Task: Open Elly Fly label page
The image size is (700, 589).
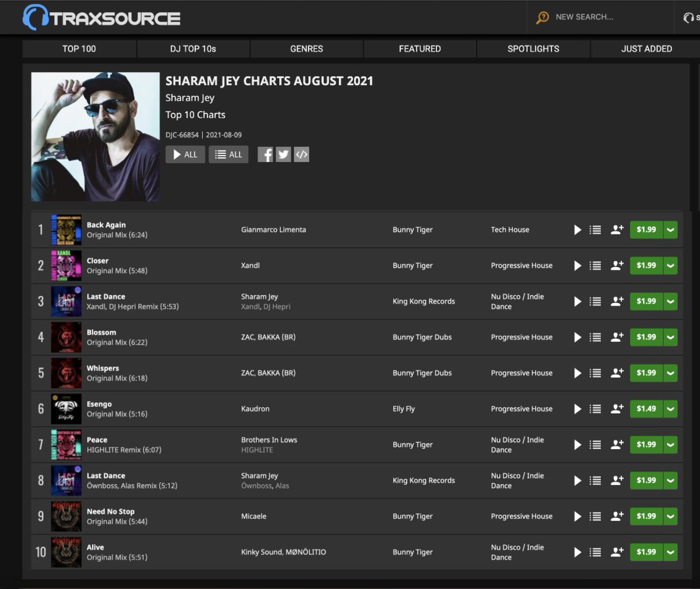Action: (404, 409)
